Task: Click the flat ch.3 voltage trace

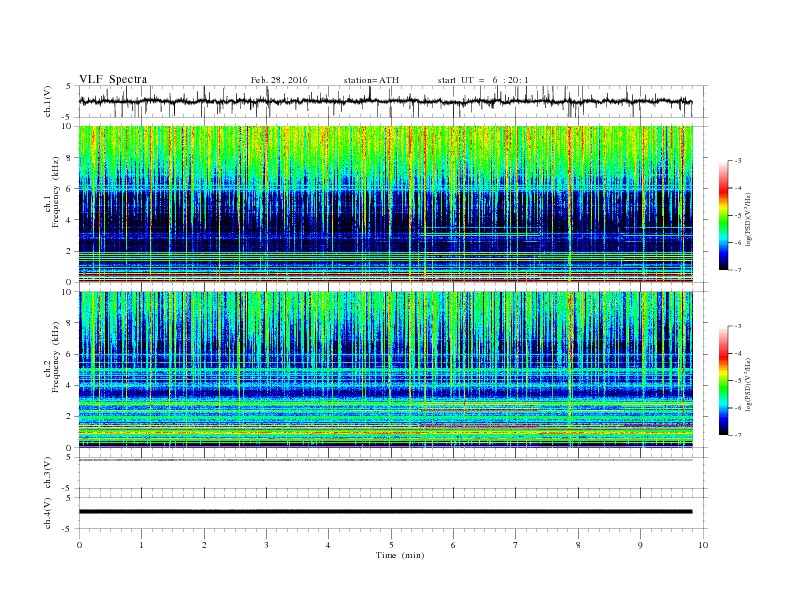Action: click(386, 460)
